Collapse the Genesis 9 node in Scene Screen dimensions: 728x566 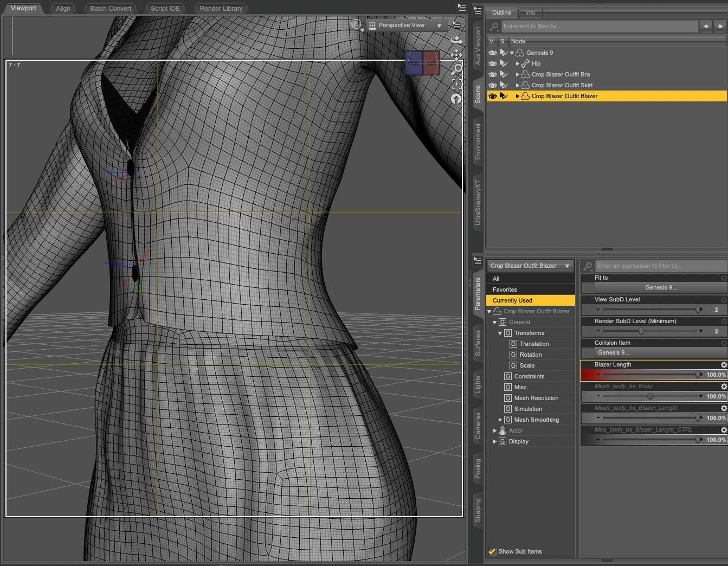click(512, 53)
